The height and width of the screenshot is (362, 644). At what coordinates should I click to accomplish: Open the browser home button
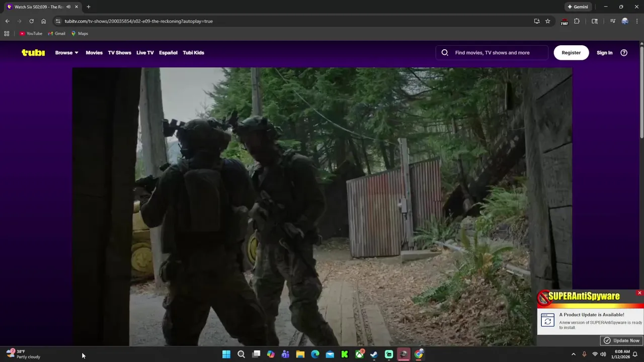(x=43, y=21)
